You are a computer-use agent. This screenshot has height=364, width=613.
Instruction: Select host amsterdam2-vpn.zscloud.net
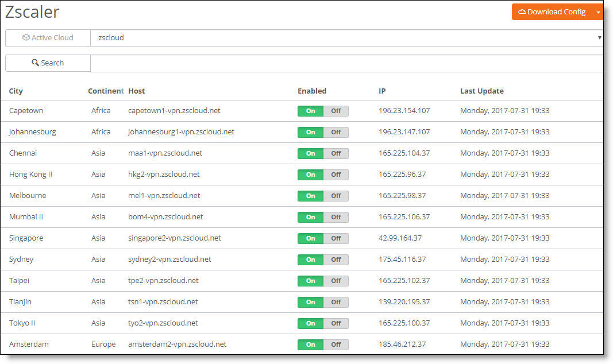pyautogui.click(x=177, y=344)
